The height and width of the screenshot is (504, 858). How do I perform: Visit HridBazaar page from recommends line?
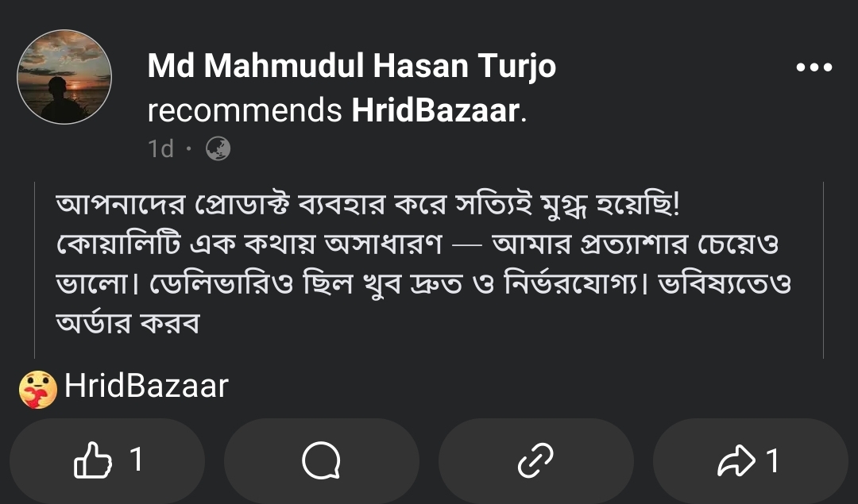435,110
